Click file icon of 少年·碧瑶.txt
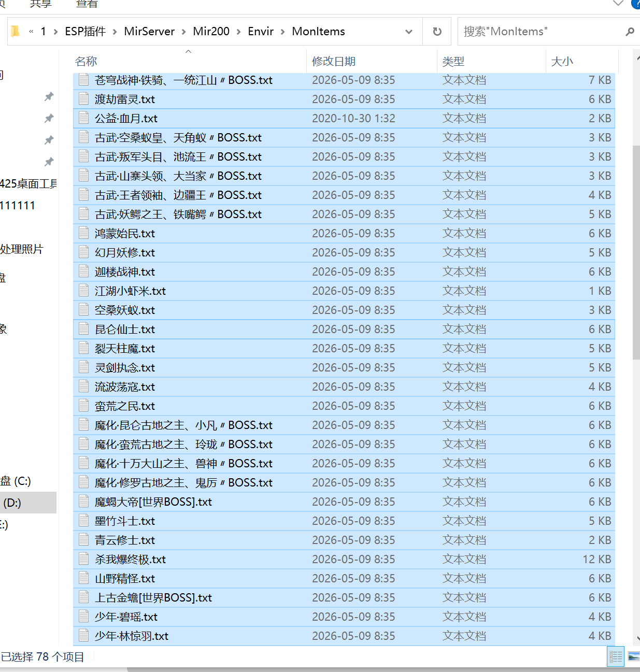 pyautogui.click(x=83, y=616)
